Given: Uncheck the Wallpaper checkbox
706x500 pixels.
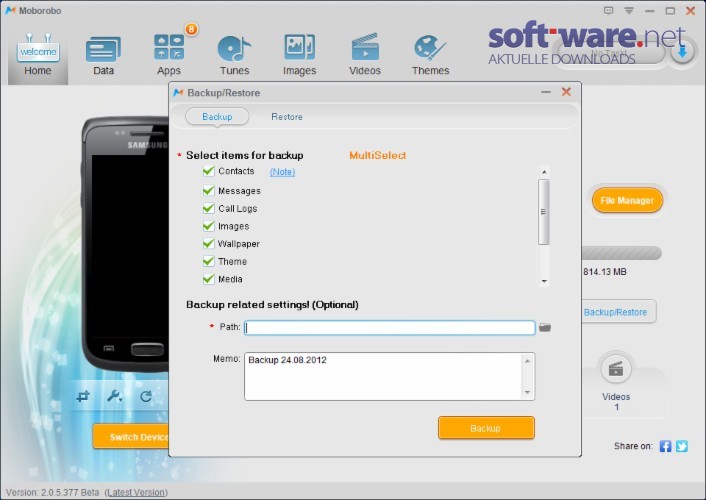Looking at the screenshot, I should click(208, 243).
